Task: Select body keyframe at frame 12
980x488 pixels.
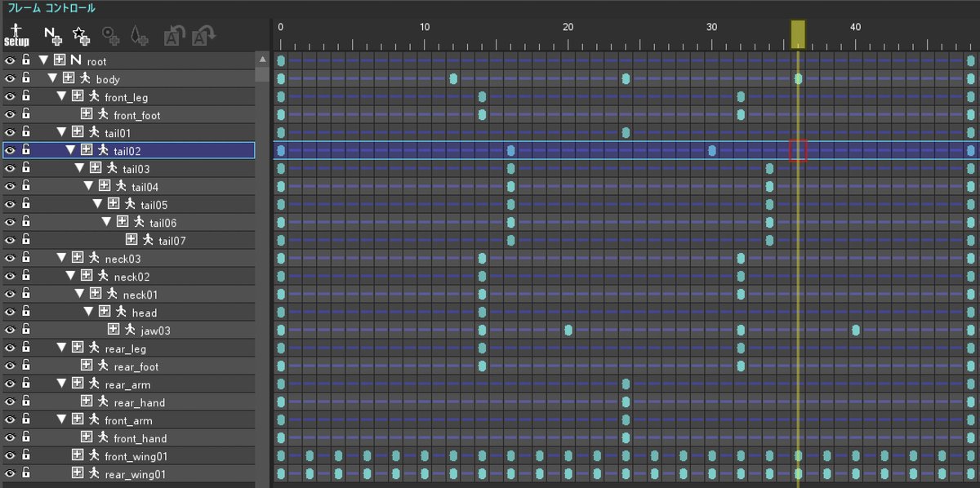Action: (453, 78)
